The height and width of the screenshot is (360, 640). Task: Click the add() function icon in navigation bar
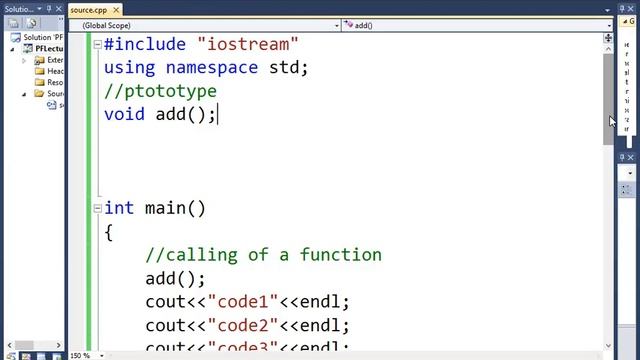[x=348, y=25]
